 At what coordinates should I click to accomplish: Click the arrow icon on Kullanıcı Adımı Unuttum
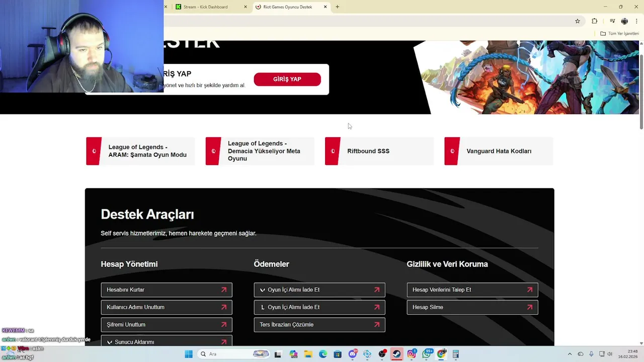click(x=224, y=307)
